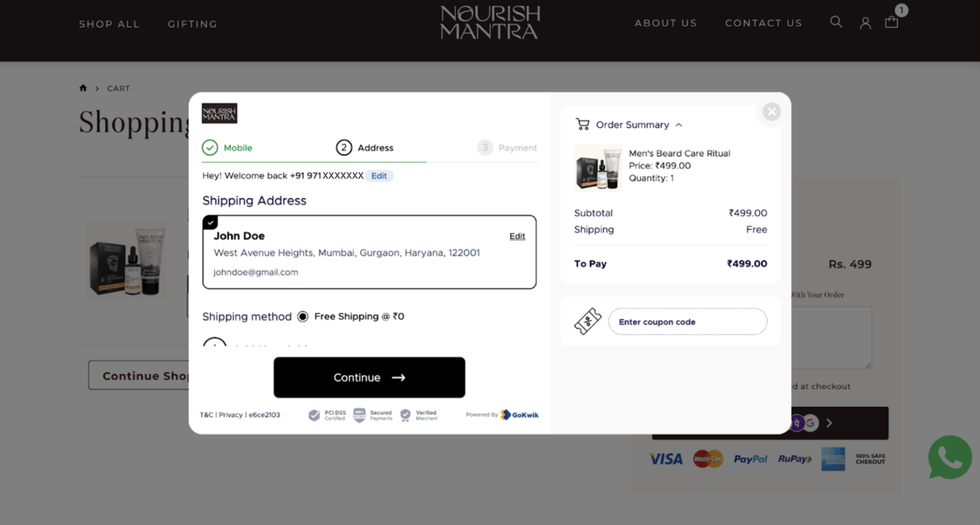The height and width of the screenshot is (525, 980).
Task: Click the Enter coupon code field
Action: pos(687,322)
